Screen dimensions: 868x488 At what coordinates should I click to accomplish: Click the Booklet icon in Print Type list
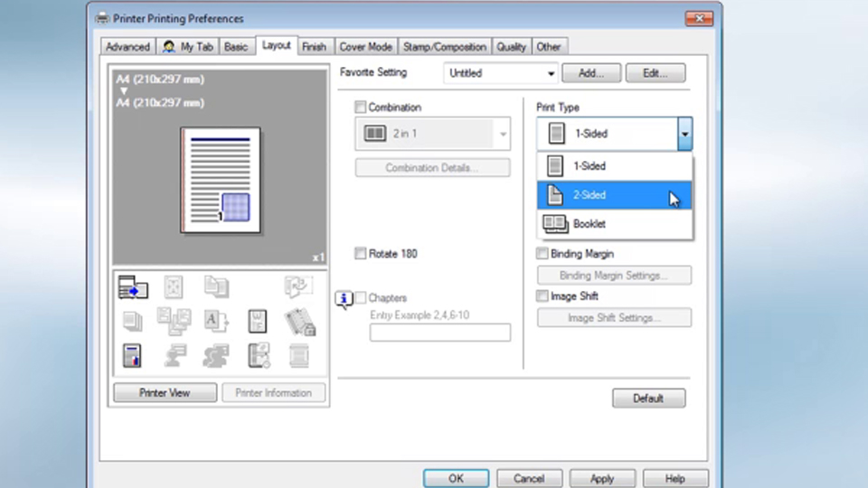pos(555,224)
